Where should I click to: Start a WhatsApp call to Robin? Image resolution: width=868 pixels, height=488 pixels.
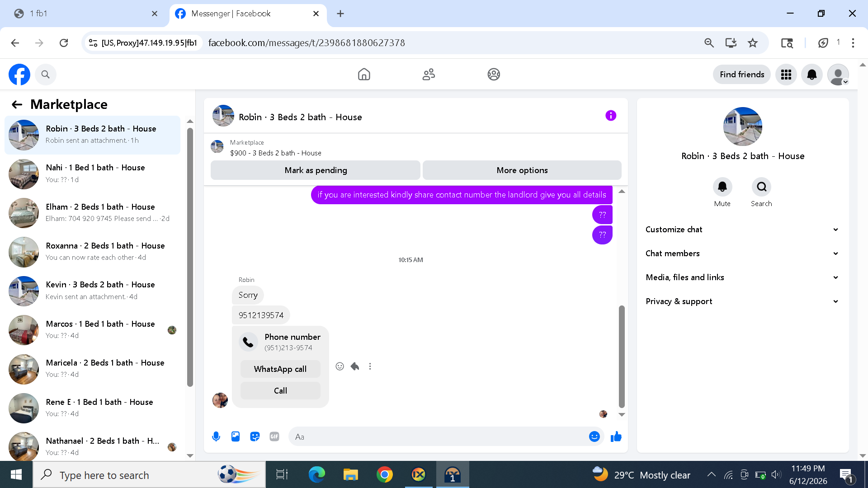click(280, 369)
